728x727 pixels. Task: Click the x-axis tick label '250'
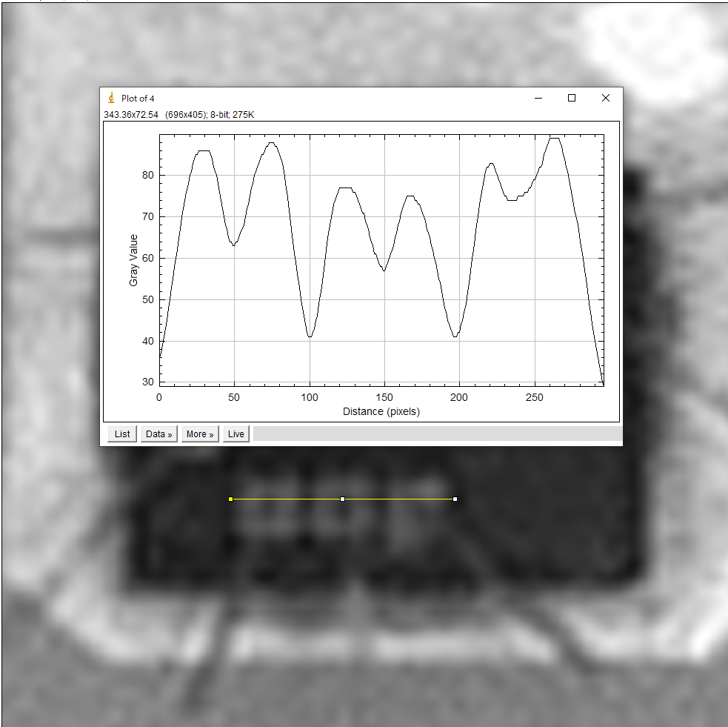click(x=535, y=398)
